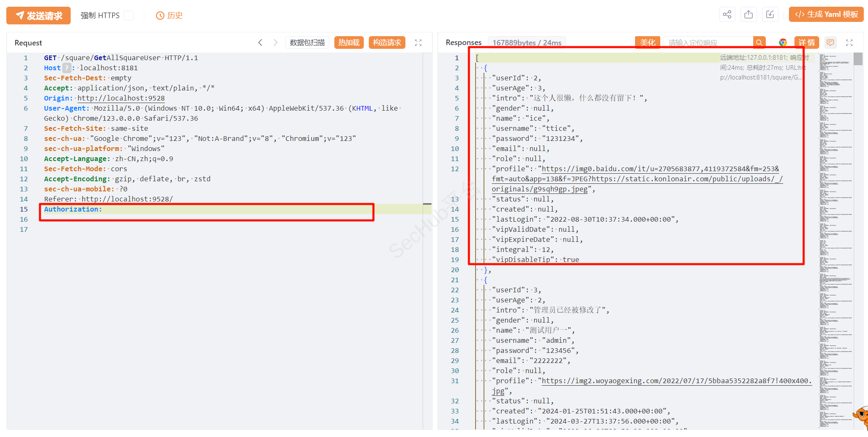The image size is (868, 437).
Task: Click the 数据包扫描 button
Action: (x=307, y=42)
